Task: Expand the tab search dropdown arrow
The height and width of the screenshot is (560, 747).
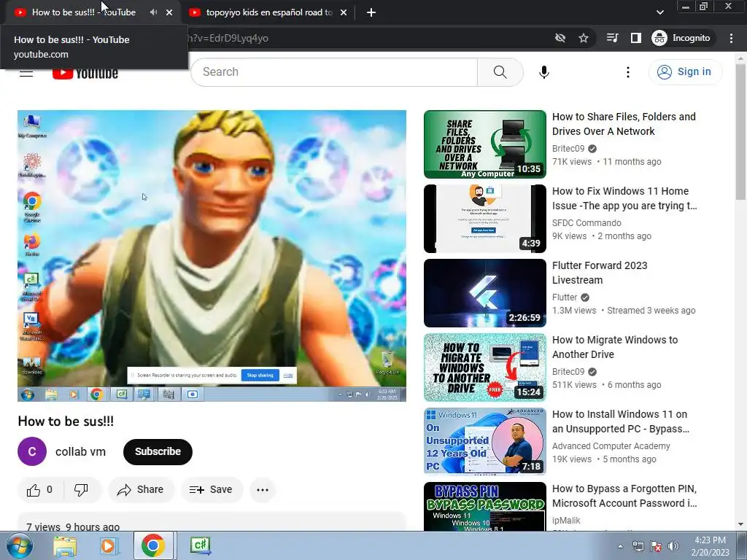Action: [659, 12]
